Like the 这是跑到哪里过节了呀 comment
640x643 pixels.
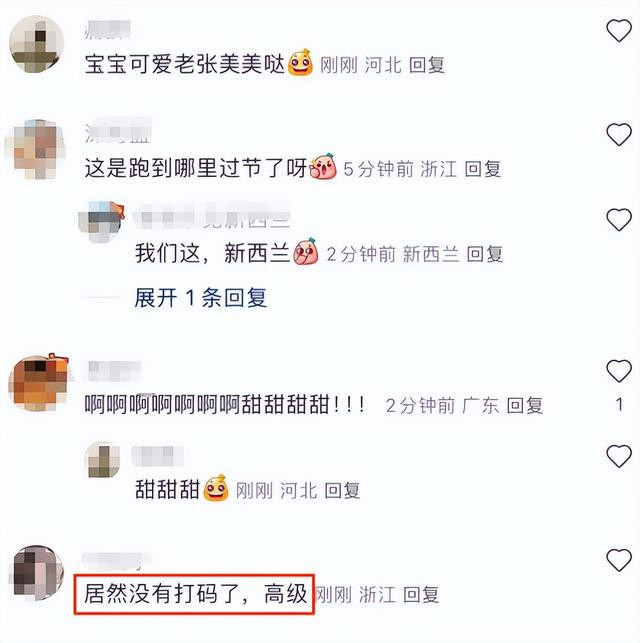[619, 135]
